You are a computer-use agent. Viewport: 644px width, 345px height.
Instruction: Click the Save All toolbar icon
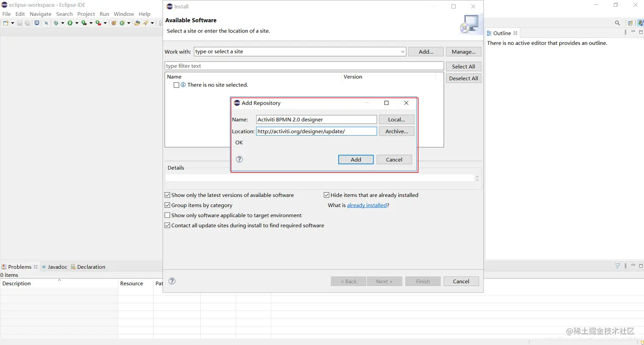pos(27,23)
